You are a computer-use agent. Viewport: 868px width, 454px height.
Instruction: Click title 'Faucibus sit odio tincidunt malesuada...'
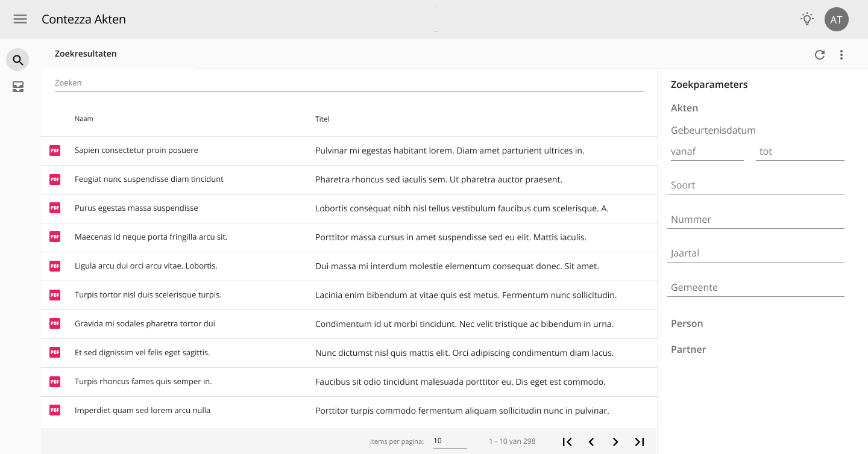[x=461, y=382]
